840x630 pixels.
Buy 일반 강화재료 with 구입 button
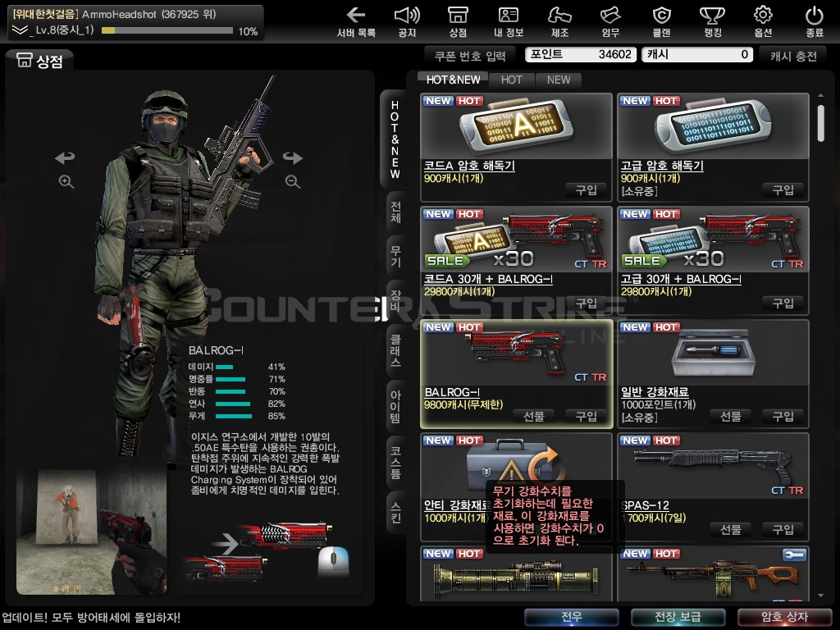point(783,416)
